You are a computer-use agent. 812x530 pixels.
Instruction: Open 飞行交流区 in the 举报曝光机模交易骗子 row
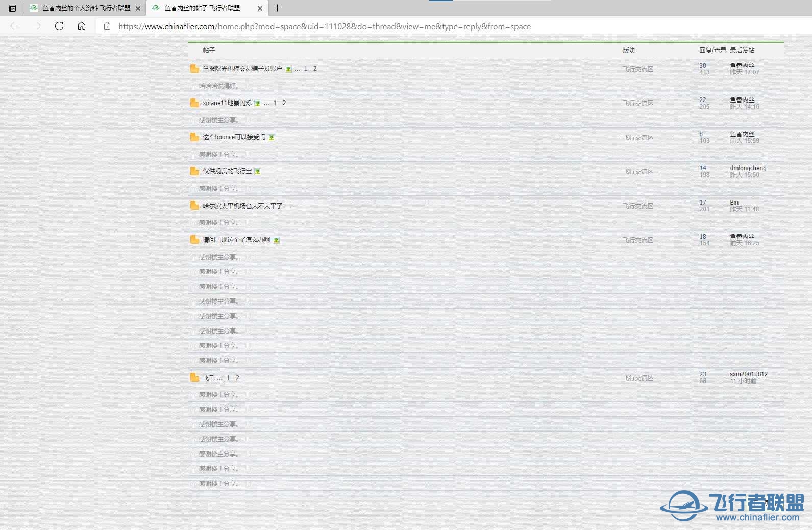click(x=638, y=69)
